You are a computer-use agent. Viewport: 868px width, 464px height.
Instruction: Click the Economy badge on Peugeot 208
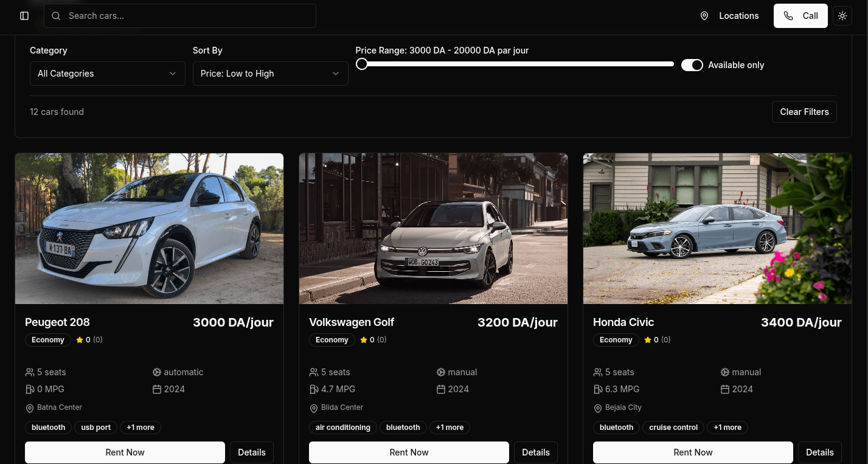(x=48, y=340)
